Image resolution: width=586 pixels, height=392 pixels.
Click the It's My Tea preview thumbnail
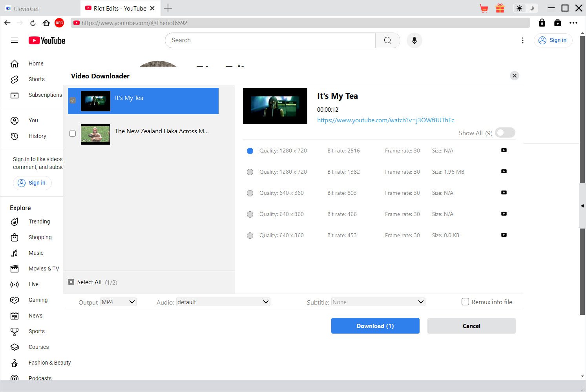click(x=275, y=106)
